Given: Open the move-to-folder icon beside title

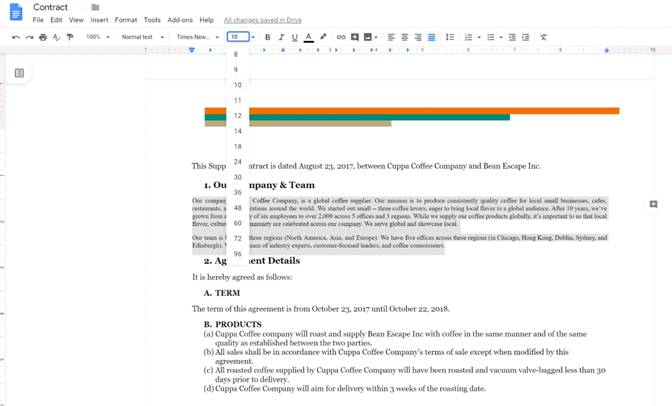Looking at the screenshot, I should click(x=95, y=7).
